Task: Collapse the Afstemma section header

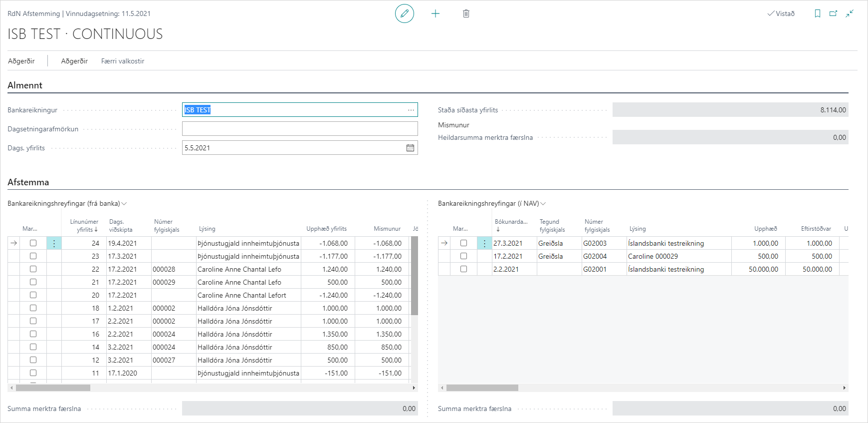Action: tap(28, 182)
